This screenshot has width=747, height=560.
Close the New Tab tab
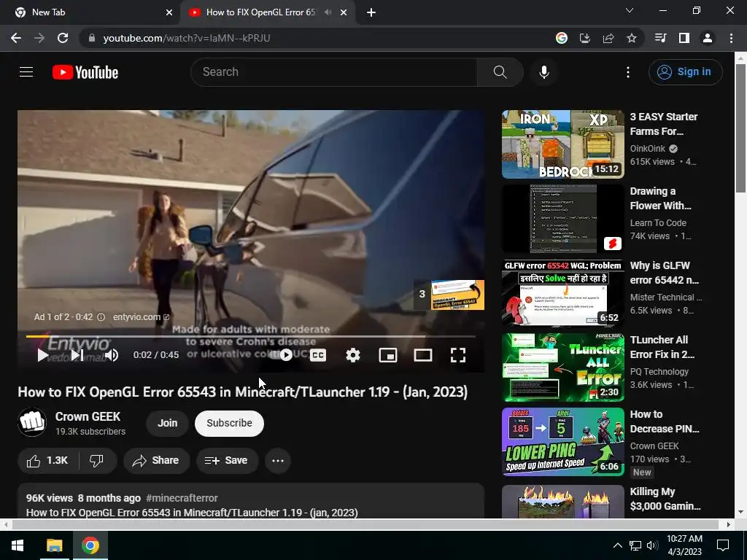click(169, 12)
